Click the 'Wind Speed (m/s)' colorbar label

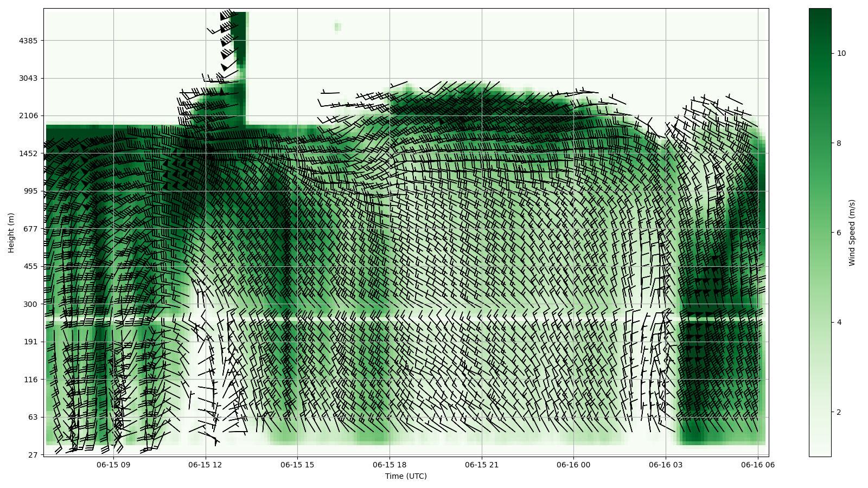coord(852,233)
